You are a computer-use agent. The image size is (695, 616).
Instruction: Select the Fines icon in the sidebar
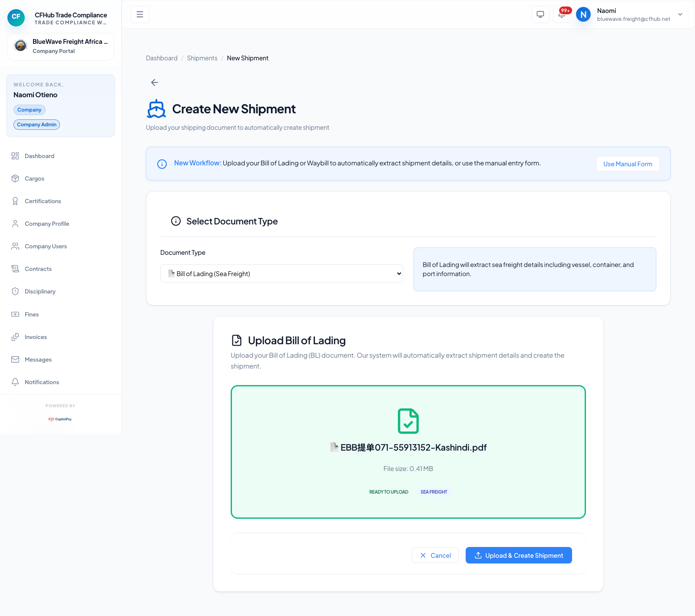[16, 314]
